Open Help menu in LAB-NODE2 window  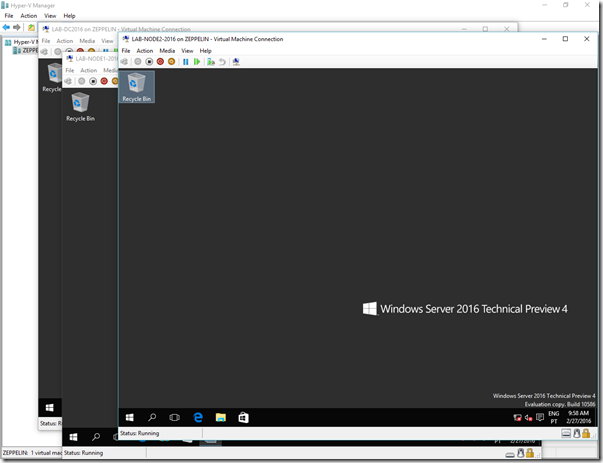(205, 51)
